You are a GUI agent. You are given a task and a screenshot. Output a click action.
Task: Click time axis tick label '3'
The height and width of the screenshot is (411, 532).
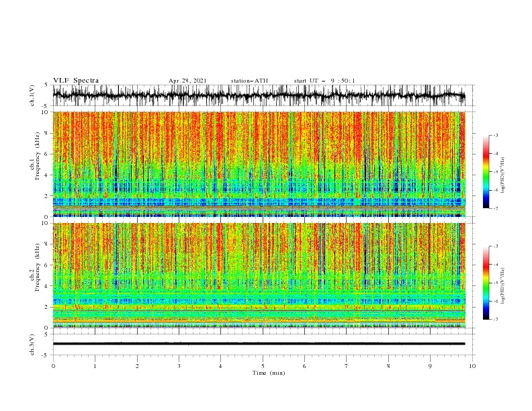pyautogui.click(x=179, y=366)
